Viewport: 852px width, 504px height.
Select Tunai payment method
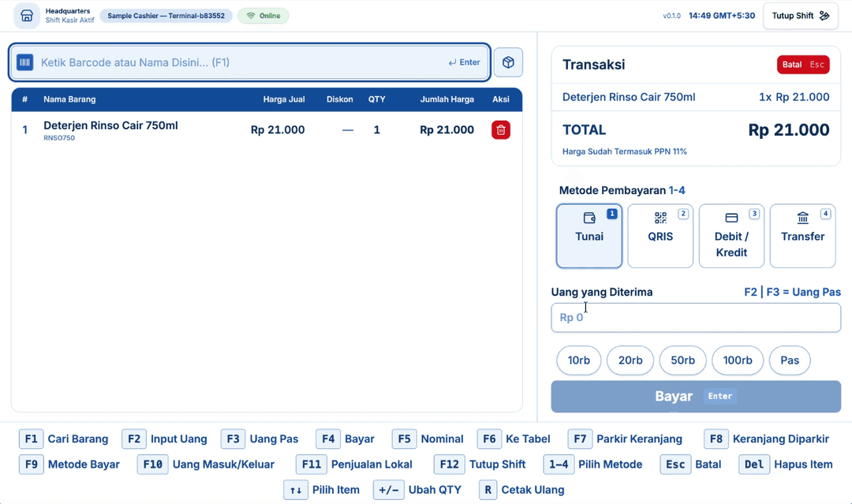click(589, 236)
